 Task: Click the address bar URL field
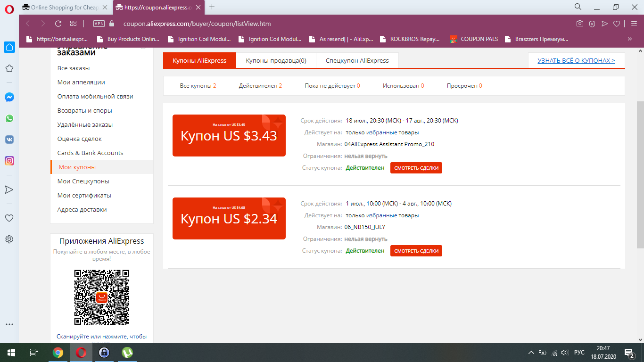197,24
